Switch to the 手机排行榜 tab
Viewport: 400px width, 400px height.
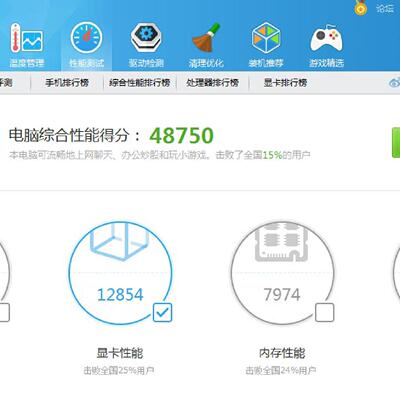[x=67, y=82]
